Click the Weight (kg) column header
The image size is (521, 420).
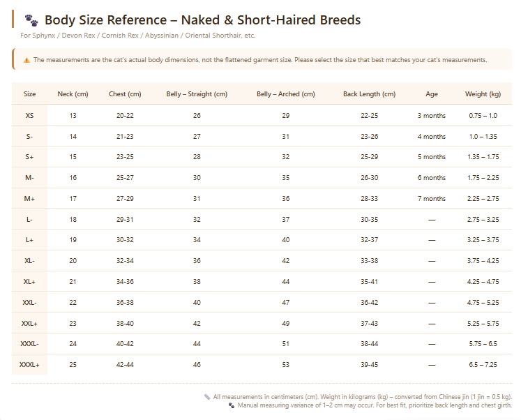pos(483,94)
